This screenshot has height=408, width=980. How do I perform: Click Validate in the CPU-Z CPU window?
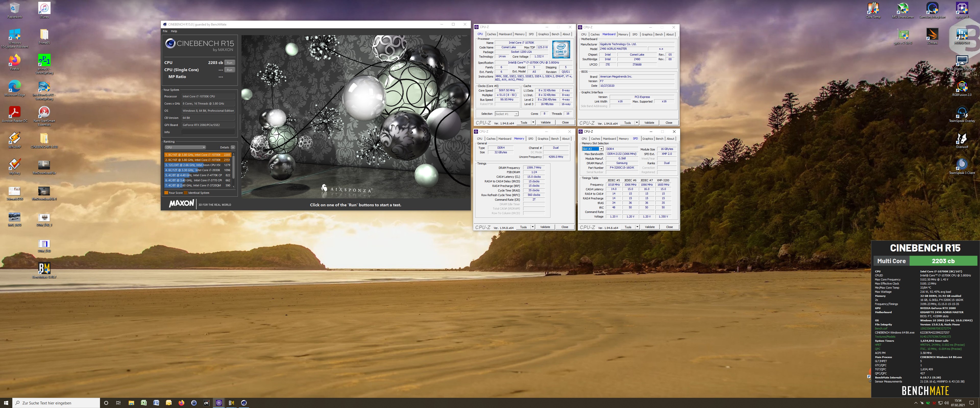[546, 122]
